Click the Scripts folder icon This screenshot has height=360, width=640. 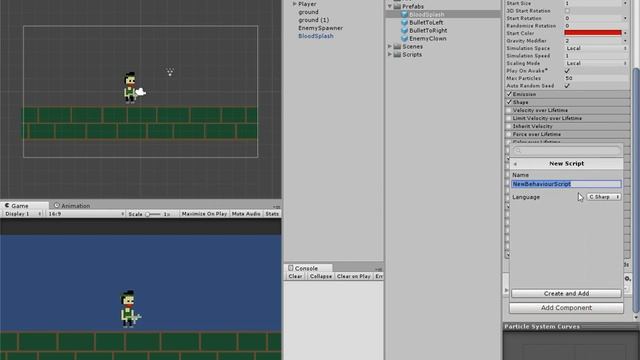click(397, 54)
